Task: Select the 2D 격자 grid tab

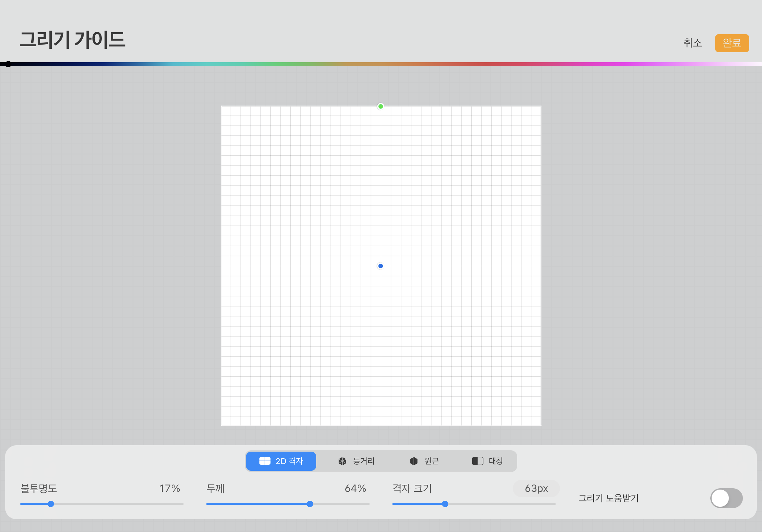Action: pos(281,461)
